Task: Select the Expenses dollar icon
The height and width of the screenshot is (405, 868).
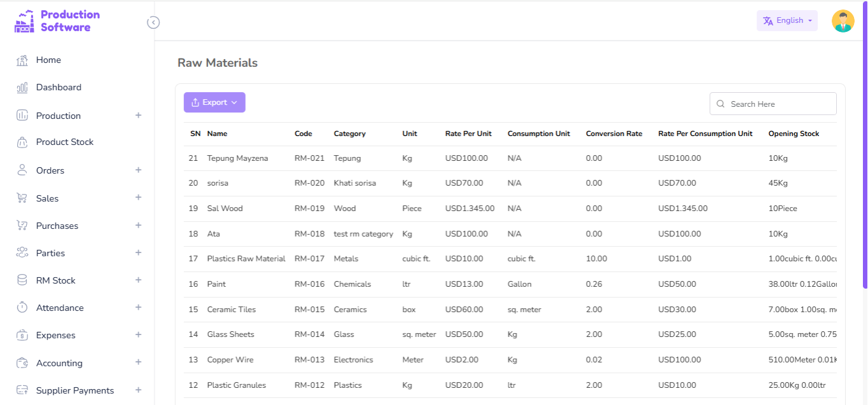Action: [21, 335]
